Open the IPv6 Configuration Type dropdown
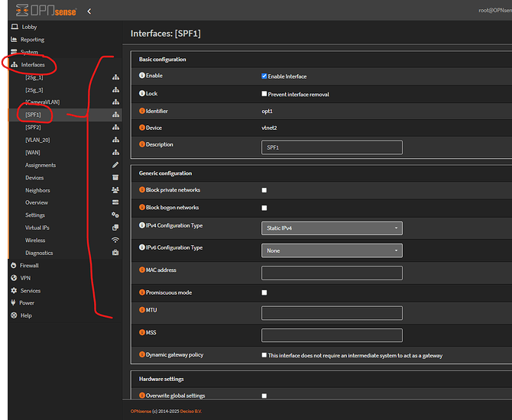This screenshot has width=512, height=420. point(332,250)
